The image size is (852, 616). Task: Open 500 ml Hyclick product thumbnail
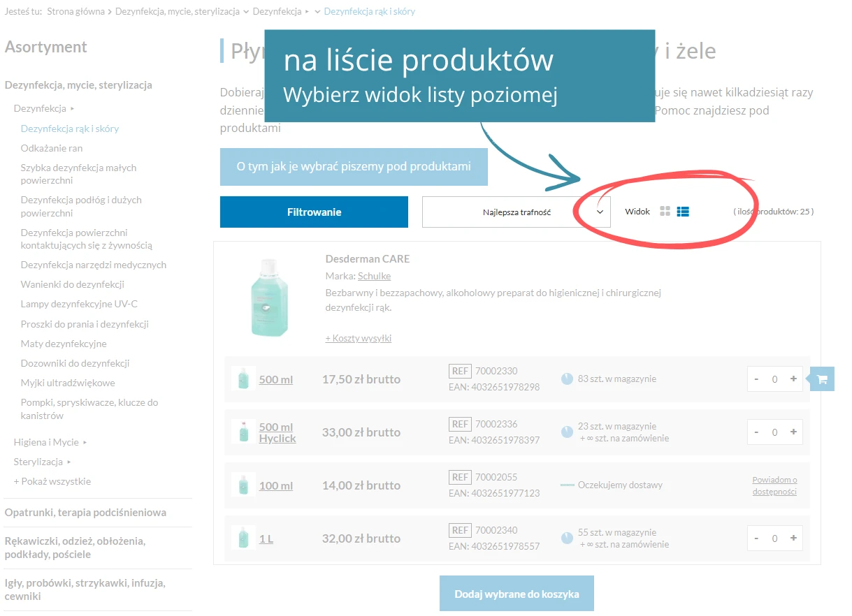pos(243,432)
